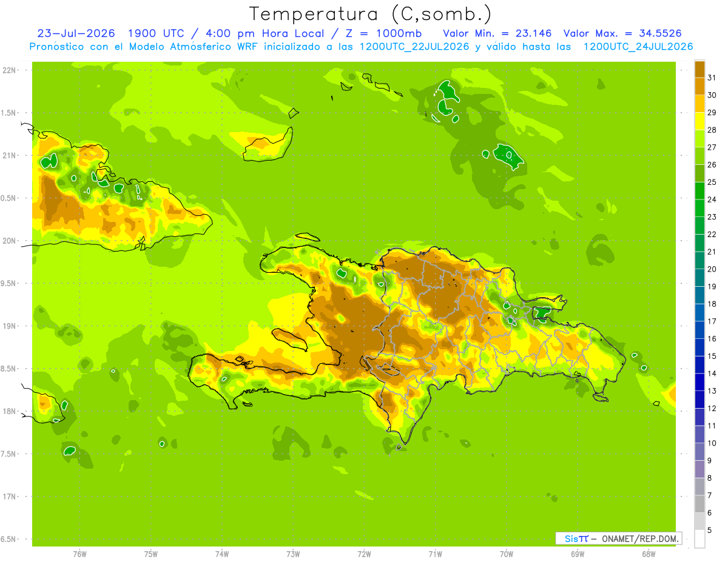The width and height of the screenshot is (728, 562).
Task: Click the 68W longitude axis label
Action: pos(649,554)
